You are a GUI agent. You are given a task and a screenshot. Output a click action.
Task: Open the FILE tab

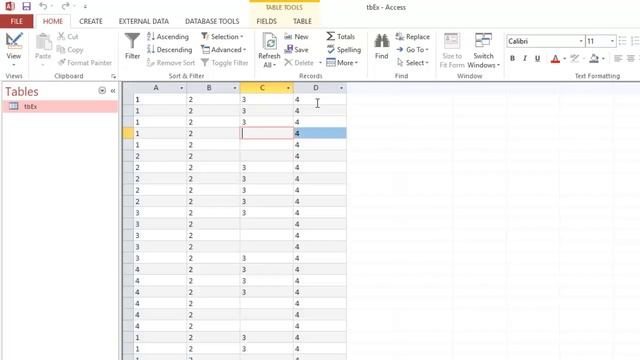17,21
